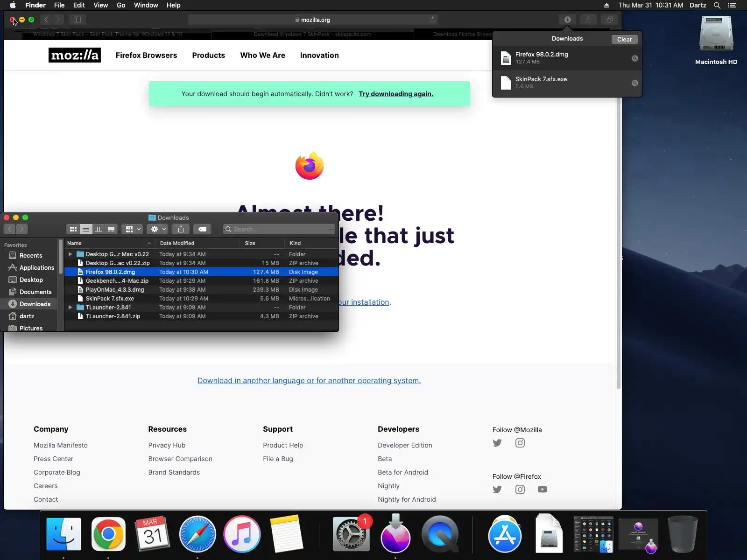
Task: Sort Finder list by Size column
Action: [x=262, y=243]
